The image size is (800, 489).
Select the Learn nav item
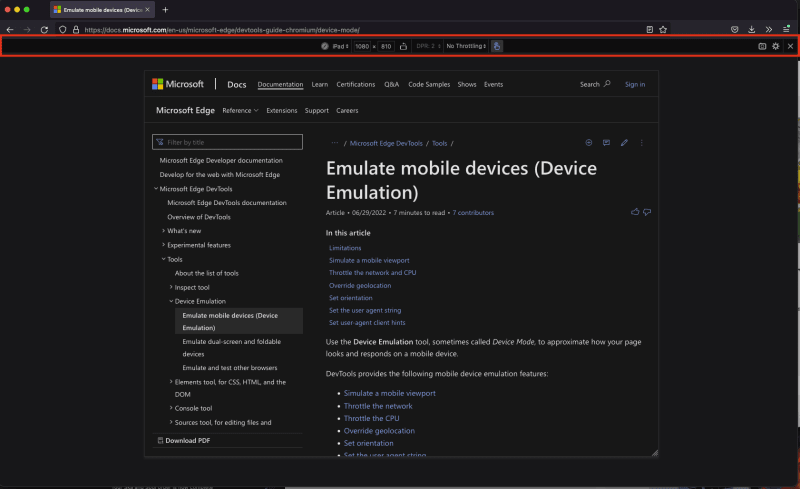pyautogui.click(x=320, y=85)
